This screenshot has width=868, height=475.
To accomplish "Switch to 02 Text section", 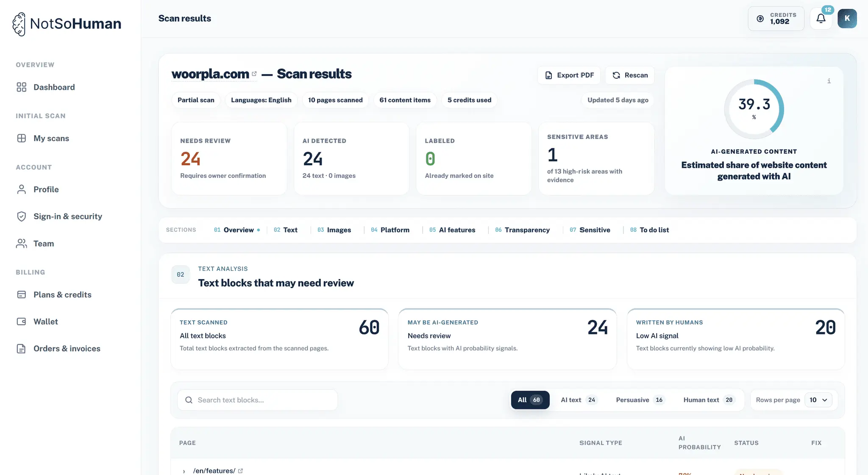I will point(286,230).
